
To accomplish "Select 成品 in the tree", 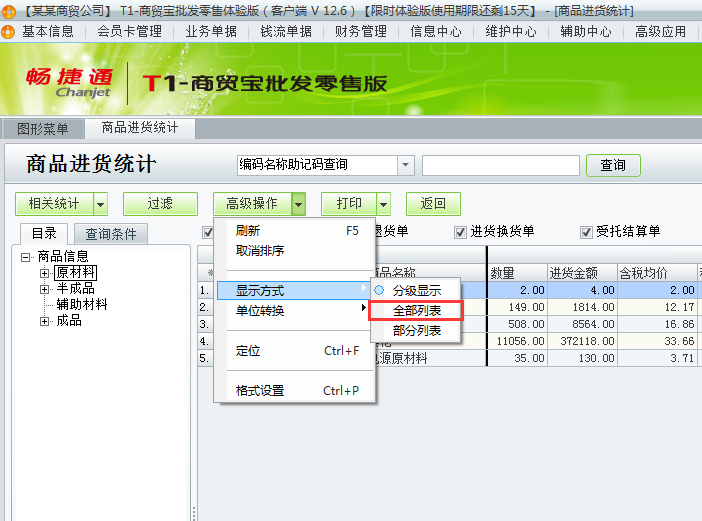I will pos(68,320).
